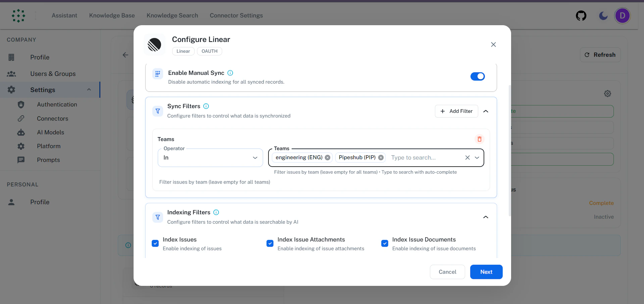Show info about Indexing Filters
The height and width of the screenshot is (304, 644).
216,212
